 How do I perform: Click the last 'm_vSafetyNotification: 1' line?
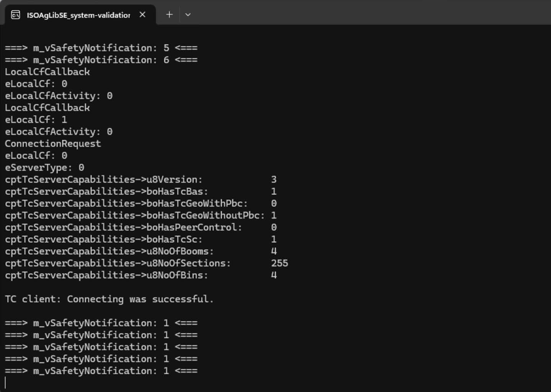pyautogui.click(x=101, y=371)
